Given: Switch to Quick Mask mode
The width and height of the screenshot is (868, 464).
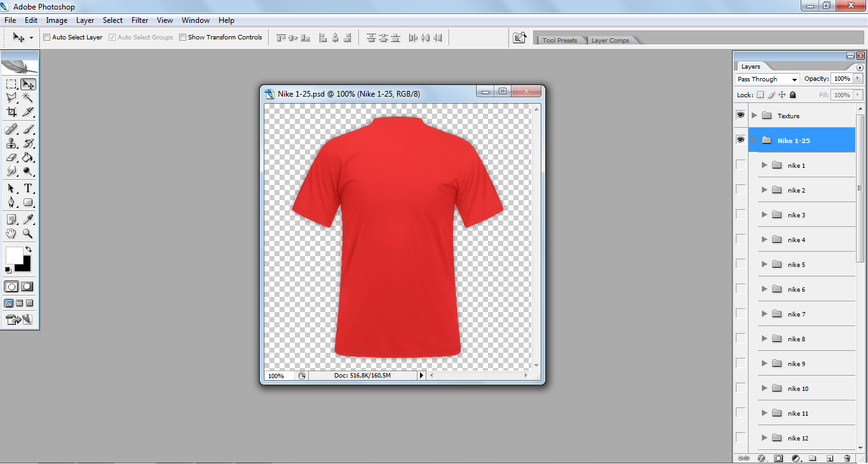Looking at the screenshot, I should pyautogui.click(x=27, y=287).
